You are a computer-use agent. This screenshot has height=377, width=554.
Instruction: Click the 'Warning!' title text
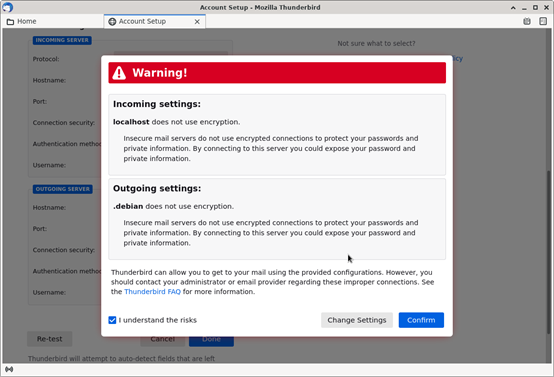click(160, 72)
